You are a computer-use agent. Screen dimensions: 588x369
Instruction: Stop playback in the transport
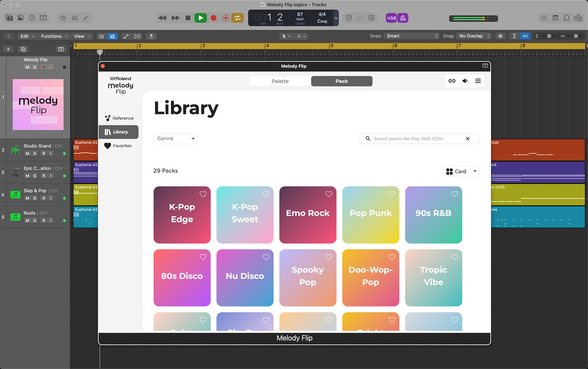[188, 18]
